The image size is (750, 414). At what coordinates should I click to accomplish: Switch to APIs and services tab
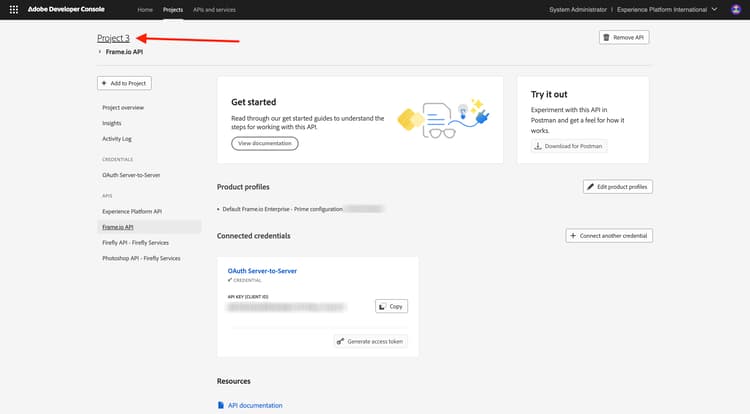pyautogui.click(x=214, y=10)
